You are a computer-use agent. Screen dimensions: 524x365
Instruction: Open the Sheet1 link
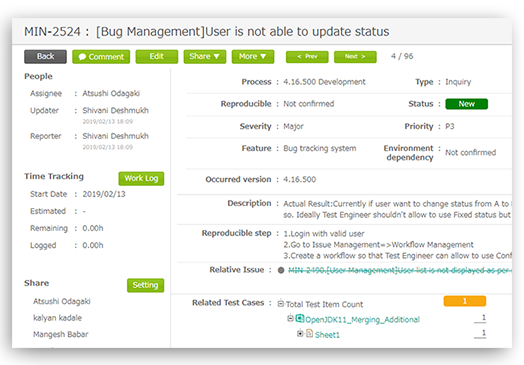(327, 335)
